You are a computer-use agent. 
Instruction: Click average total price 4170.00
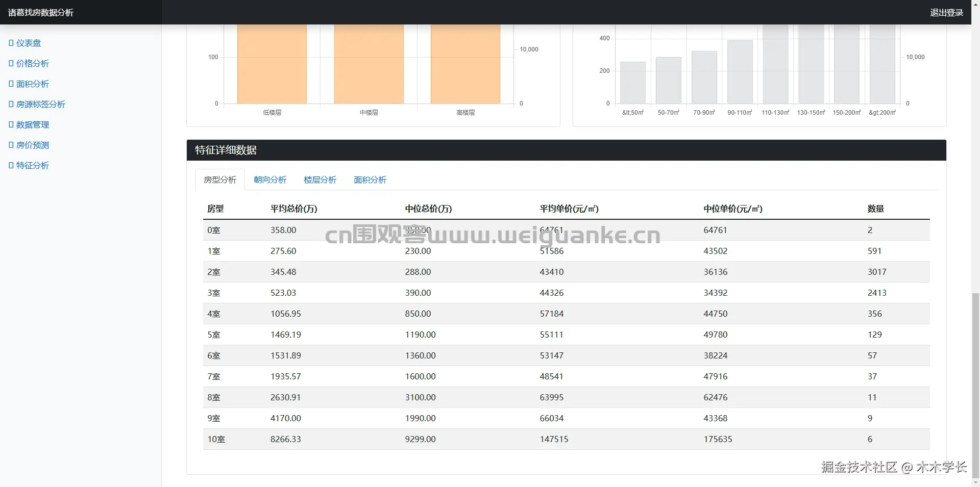pyautogui.click(x=286, y=418)
